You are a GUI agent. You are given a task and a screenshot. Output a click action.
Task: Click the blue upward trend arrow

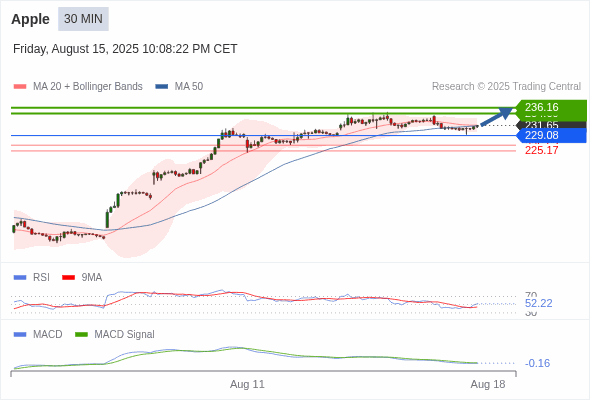[x=496, y=116]
